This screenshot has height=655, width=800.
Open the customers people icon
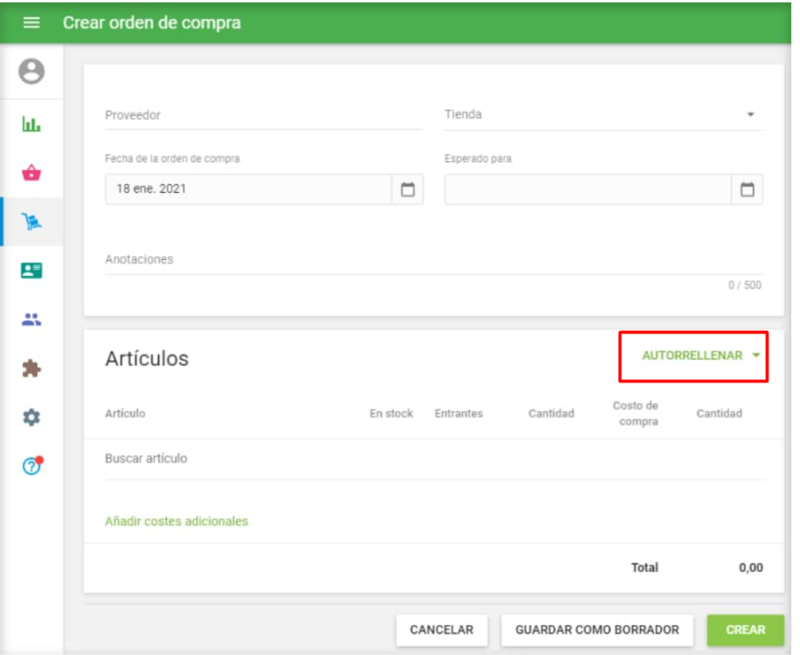tap(32, 320)
